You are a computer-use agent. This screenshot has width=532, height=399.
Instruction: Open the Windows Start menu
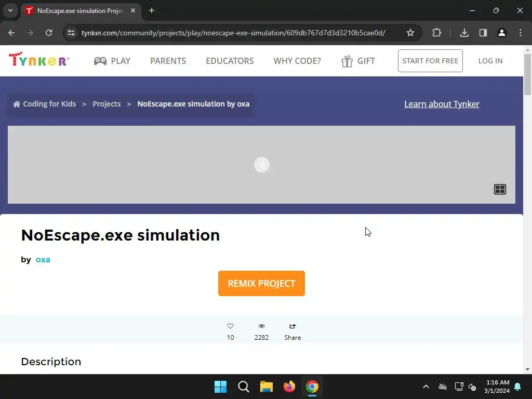pyautogui.click(x=220, y=387)
